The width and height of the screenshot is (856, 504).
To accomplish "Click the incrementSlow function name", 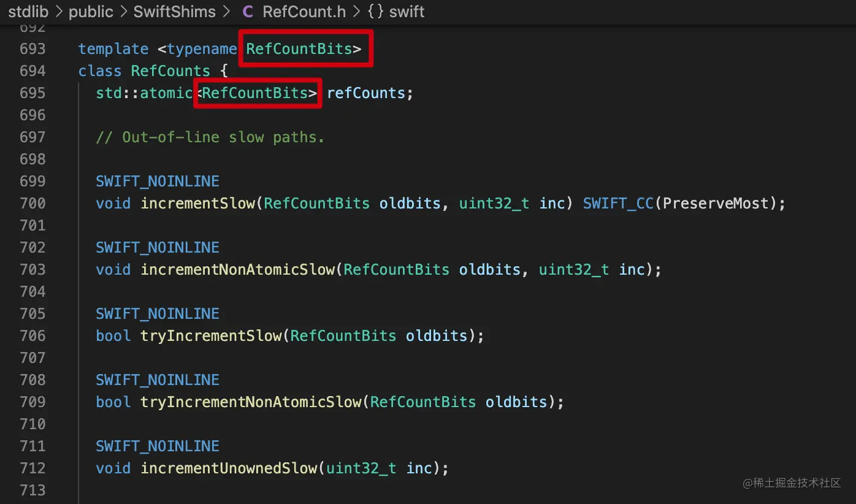I will [197, 204].
